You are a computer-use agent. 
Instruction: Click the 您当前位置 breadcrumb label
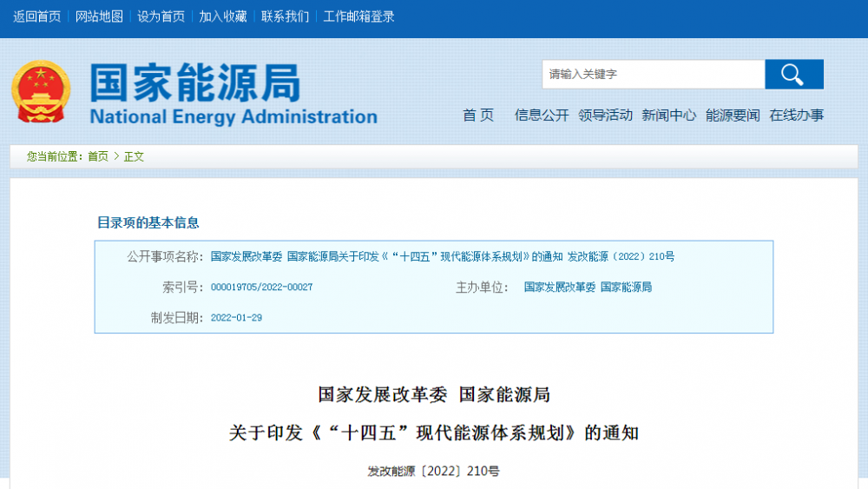pos(54,156)
